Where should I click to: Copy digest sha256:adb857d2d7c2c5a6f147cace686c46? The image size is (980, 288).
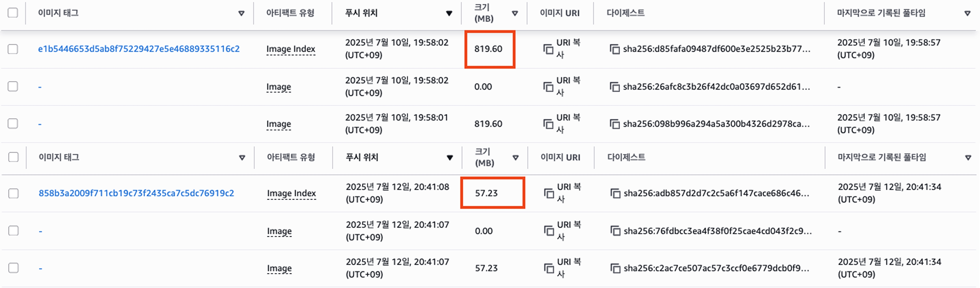tap(615, 194)
